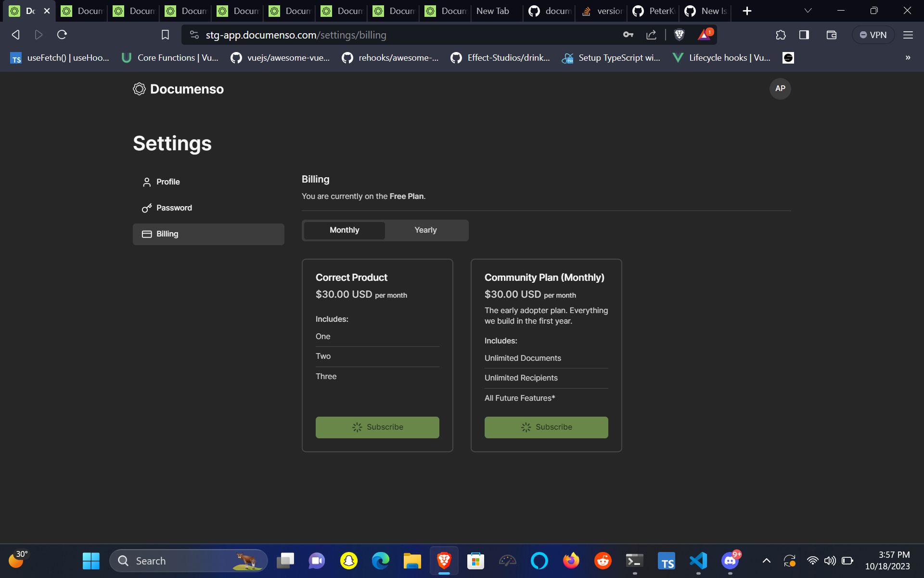Click the saved passwords key icon
The height and width of the screenshot is (578, 924).
click(628, 35)
